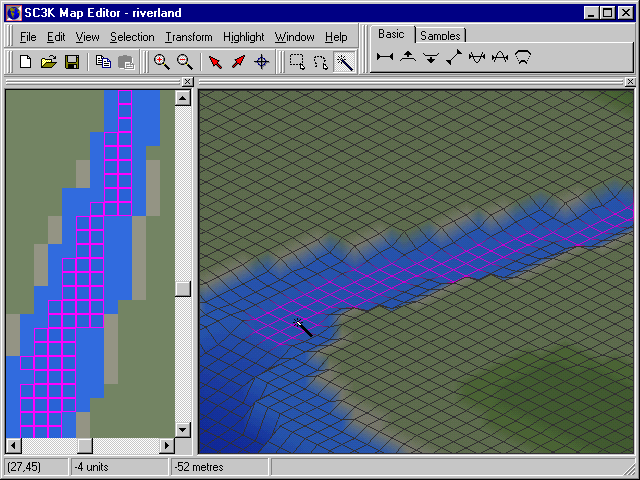This screenshot has width=640, height=480.
Task: Open the File menu
Action: pyautogui.click(x=28, y=37)
